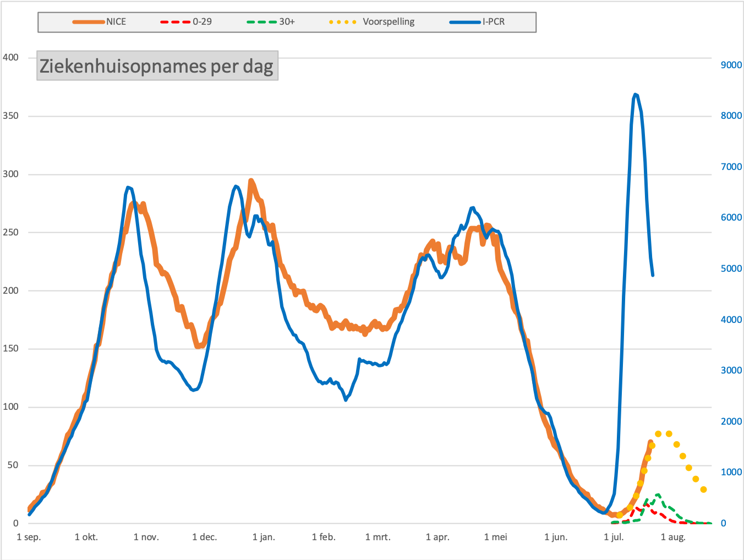Click the yellow Voorspelling forecast dotted peak
This screenshot has height=560, width=744.
click(663, 434)
